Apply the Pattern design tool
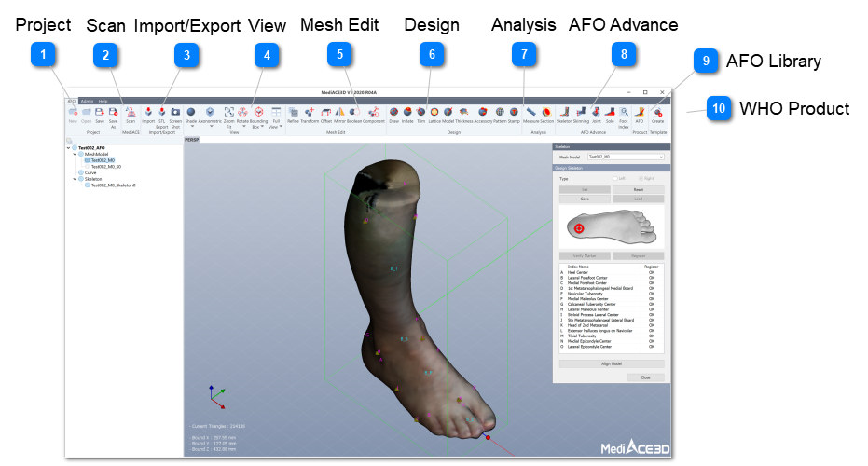 tap(500, 115)
